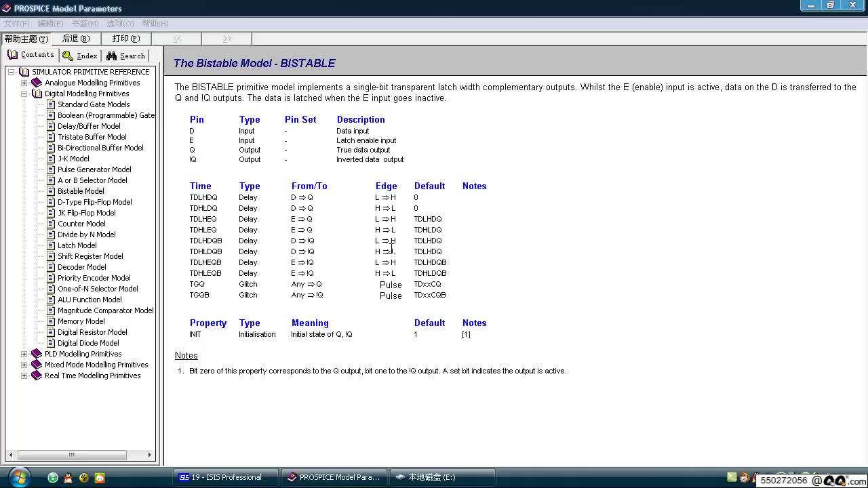Open Shift Register Model topic
Screen dimensions: 868x488
[x=90, y=256]
